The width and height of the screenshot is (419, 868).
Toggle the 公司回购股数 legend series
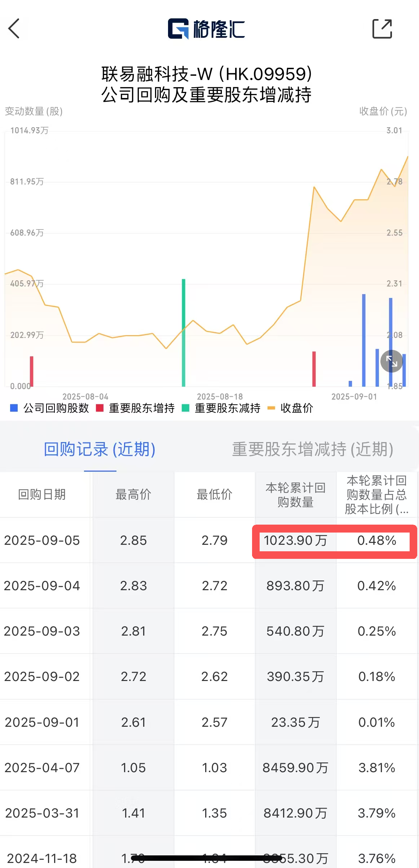50,408
